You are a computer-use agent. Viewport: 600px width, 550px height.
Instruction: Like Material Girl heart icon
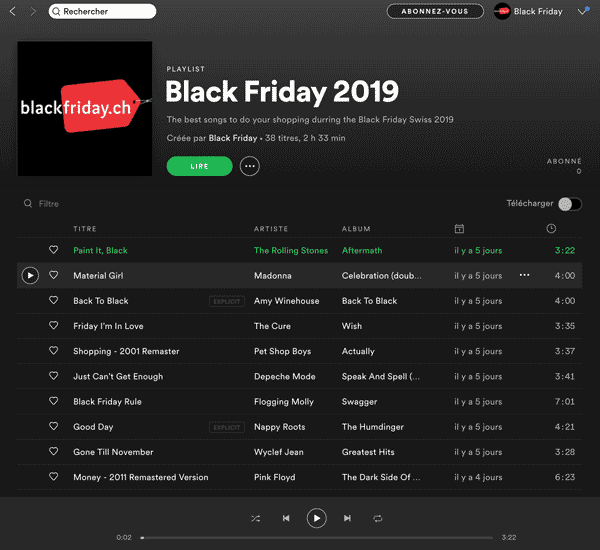(x=54, y=275)
